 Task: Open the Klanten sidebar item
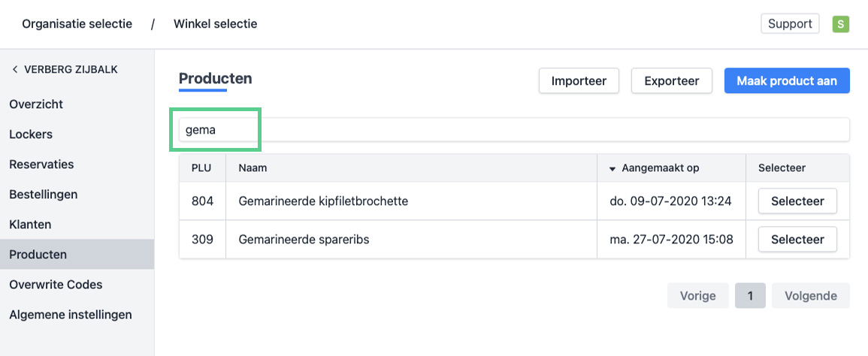click(x=30, y=225)
